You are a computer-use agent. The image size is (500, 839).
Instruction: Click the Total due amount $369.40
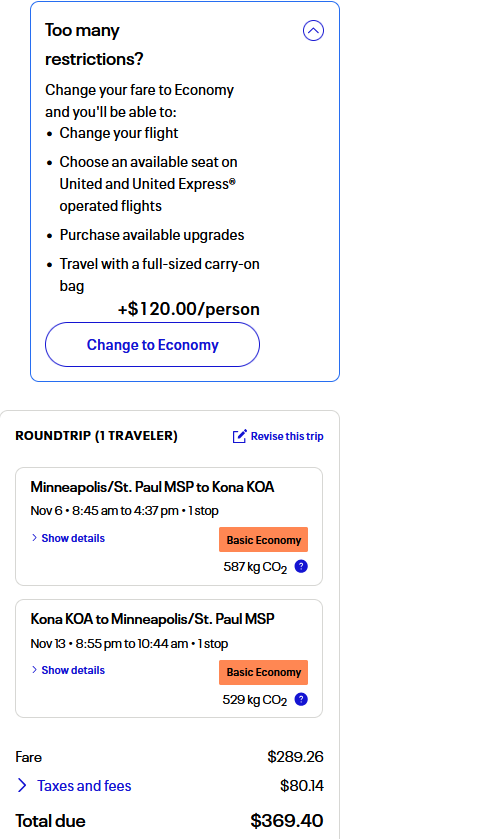coord(286,821)
